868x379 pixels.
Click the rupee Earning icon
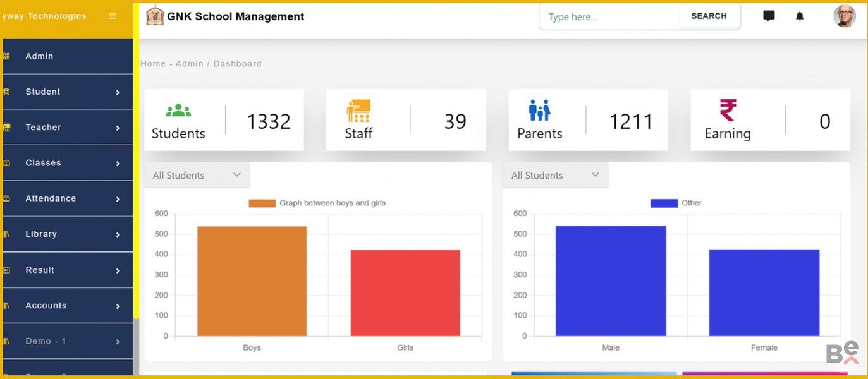(728, 111)
